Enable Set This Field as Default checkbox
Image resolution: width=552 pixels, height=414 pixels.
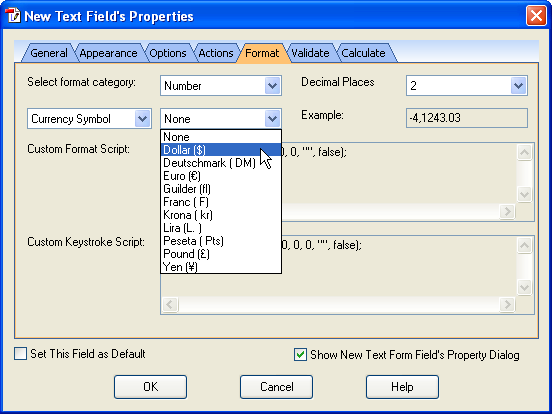tap(20, 354)
